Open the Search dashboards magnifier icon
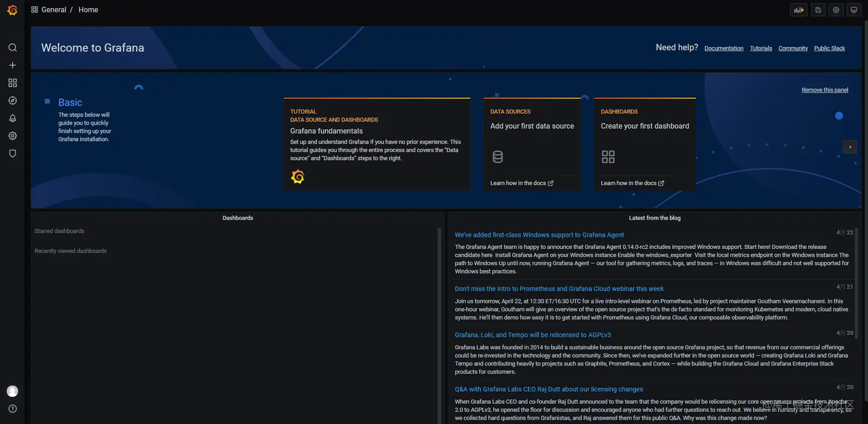Image resolution: width=868 pixels, height=424 pixels. point(12,48)
